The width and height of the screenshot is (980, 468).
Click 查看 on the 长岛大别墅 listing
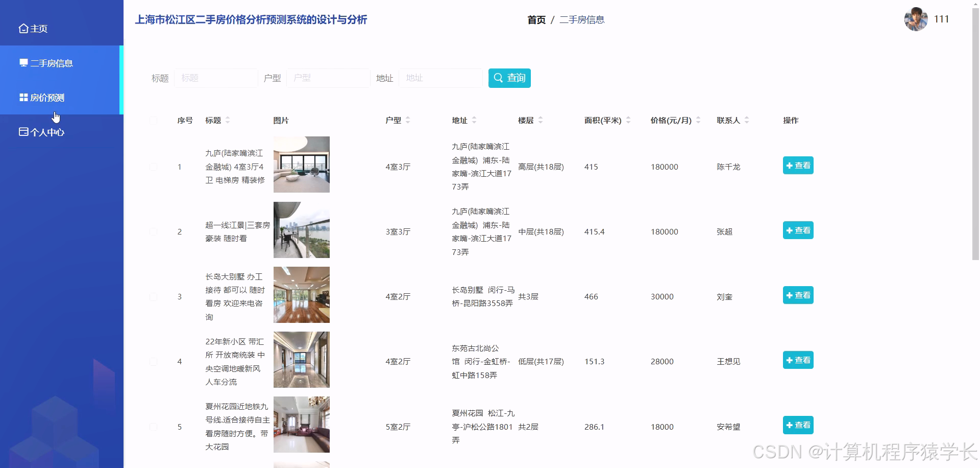(x=798, y=295)
